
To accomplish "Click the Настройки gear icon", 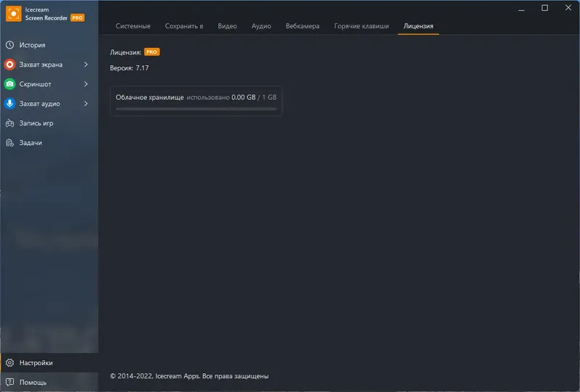I will [x=10, y=363].
